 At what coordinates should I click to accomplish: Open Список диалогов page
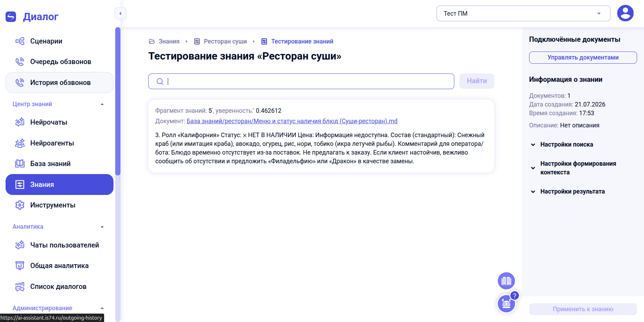(60, 286)
